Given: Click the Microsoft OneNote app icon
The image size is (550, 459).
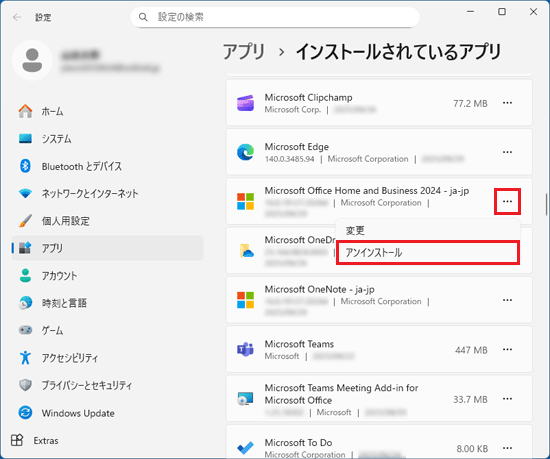Looking at the screenshot, I should tap(245, 300).
